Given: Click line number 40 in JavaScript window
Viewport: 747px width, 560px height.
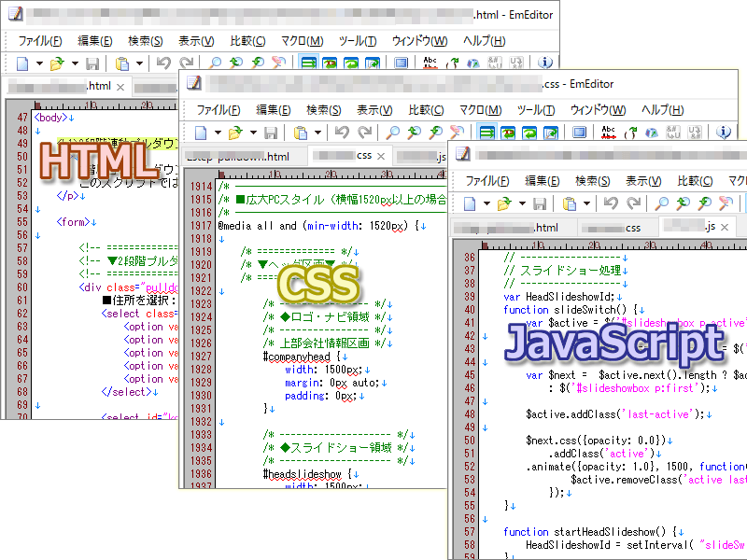Looking at the screenshot, I should (x=470, y=310).
